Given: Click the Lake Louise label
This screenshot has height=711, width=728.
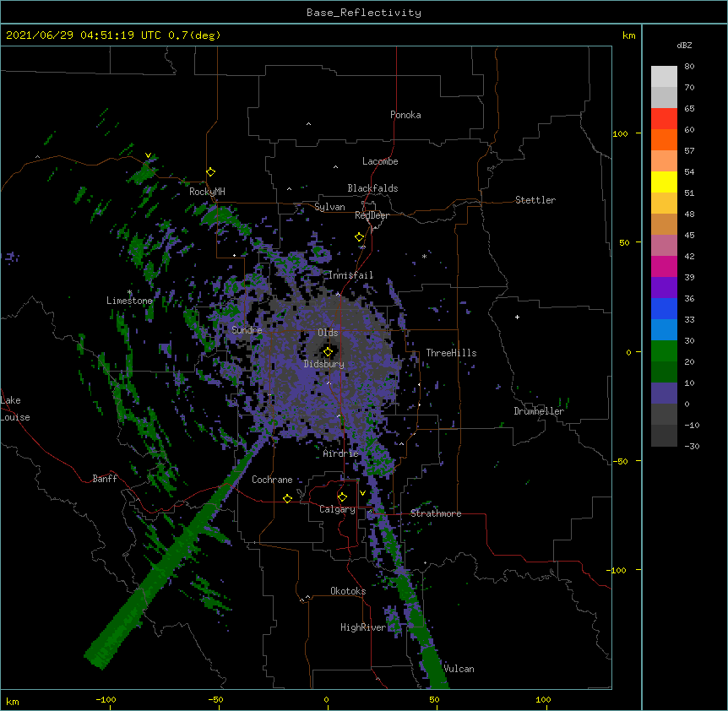Looking at the screenshot, I should [x=15, y=409].
